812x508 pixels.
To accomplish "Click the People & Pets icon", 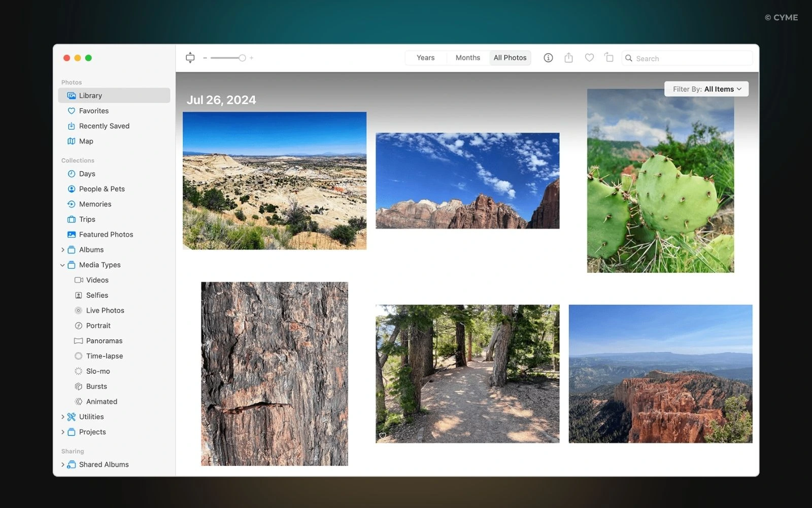I will pyautogui.click(x=72, y=189).
